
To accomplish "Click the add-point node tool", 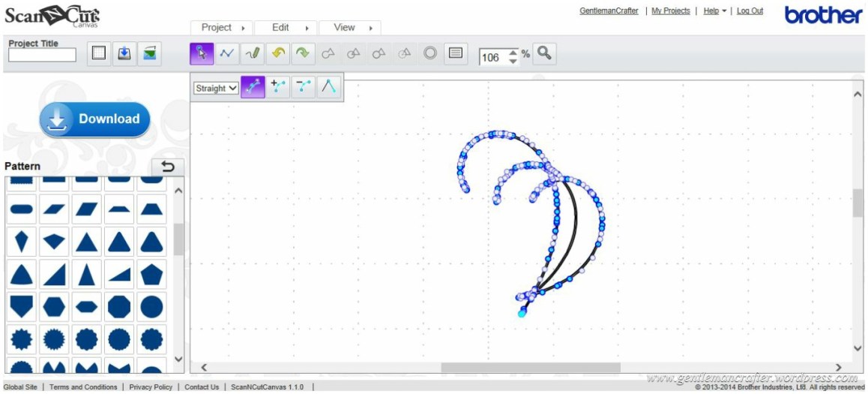I will [x=279, y=87].
